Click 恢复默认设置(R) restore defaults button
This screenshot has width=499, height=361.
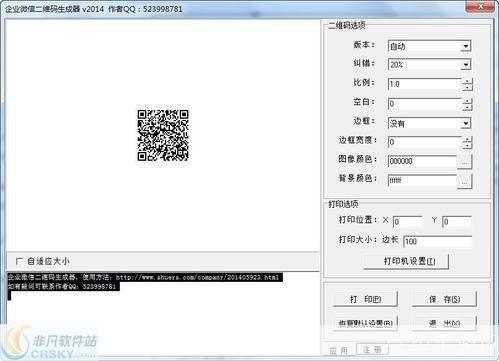(365, 323)
